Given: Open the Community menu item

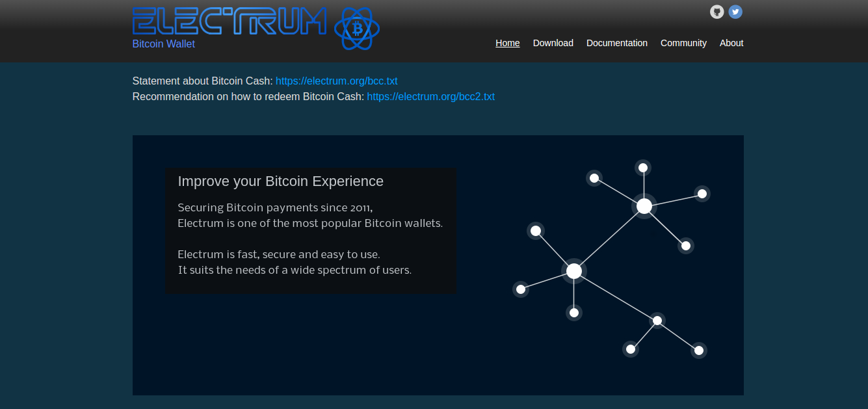Looking at the screenshot, I should [683, 43].
